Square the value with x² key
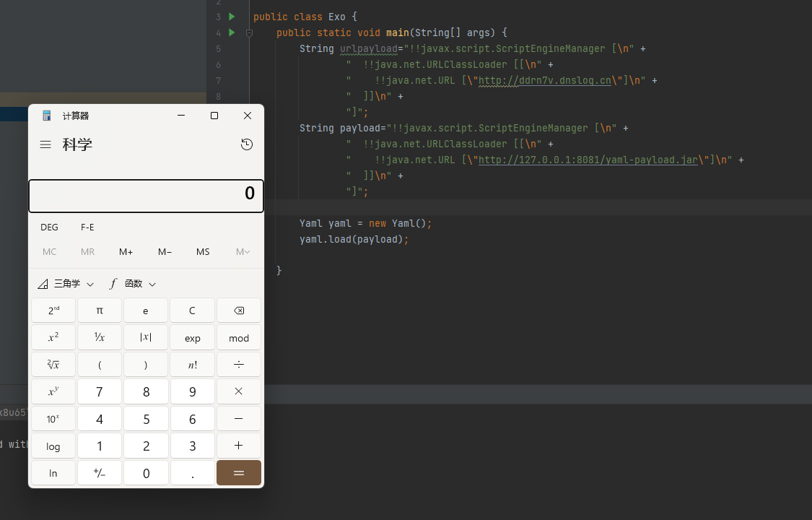The width and height of the screenshot is (812, 520). pyautogui.click(x=53, y=338)
